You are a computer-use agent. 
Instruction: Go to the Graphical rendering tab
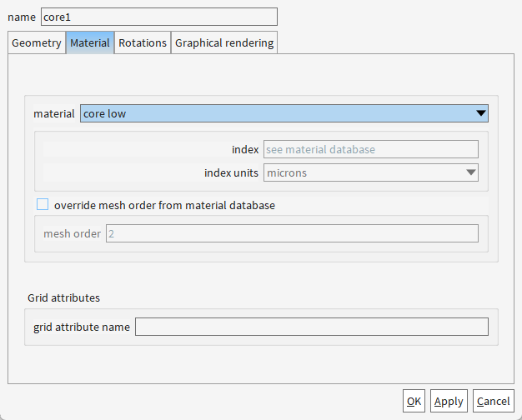pyautogui.click(x=224, y=42)
